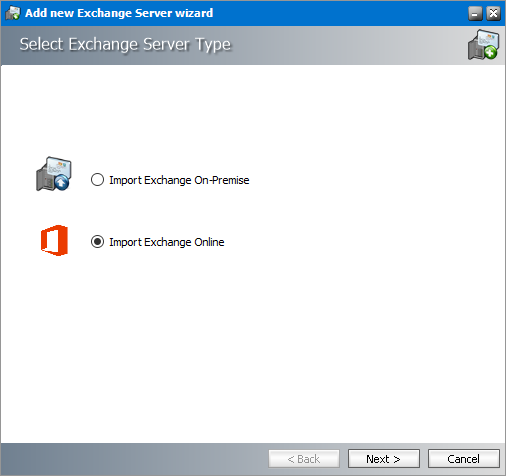
Task: Click the empty footer bar left of Back
Action: tap(133, 459)
